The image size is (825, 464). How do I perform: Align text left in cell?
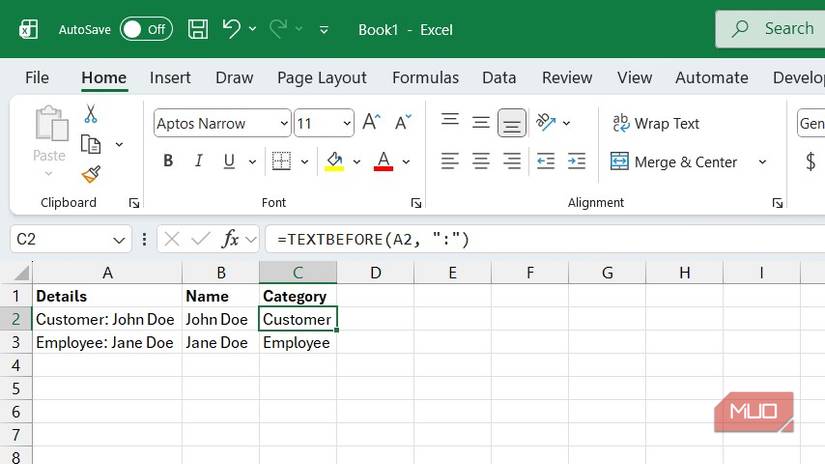450,161
